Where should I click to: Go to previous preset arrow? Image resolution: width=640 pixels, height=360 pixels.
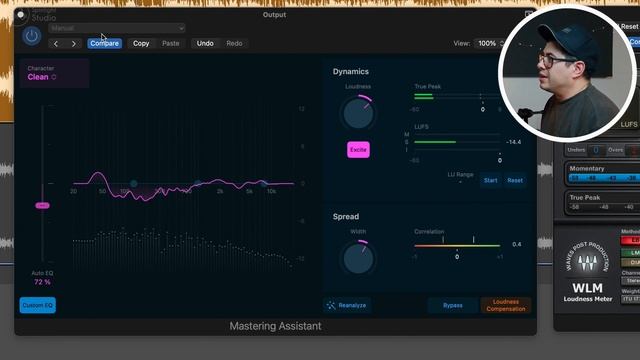point(56,43)
